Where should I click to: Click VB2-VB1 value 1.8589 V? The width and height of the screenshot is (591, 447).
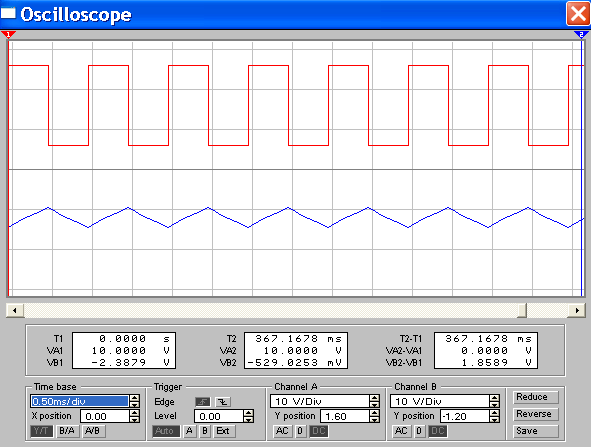(x=496, y=363)
